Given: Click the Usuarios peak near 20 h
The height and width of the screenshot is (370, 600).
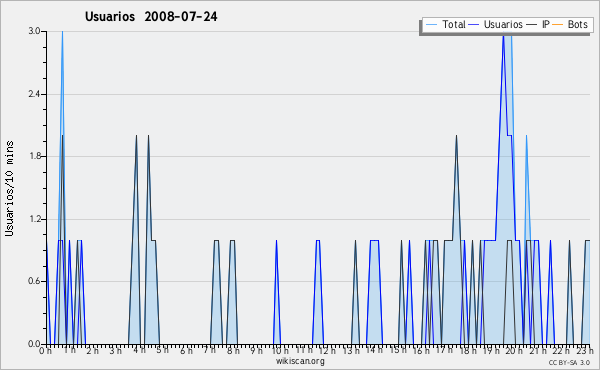Looking at the screenshot, I should (x=504, y=35).
